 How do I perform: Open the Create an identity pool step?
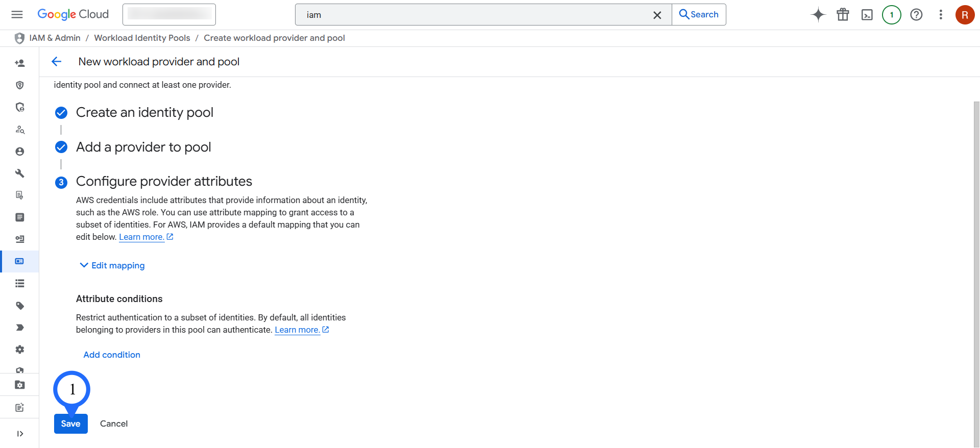[144, 112]
